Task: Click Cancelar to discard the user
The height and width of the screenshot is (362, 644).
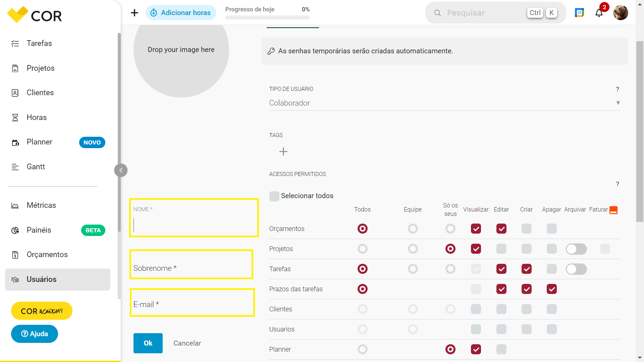Action: [x=187, y=343]
